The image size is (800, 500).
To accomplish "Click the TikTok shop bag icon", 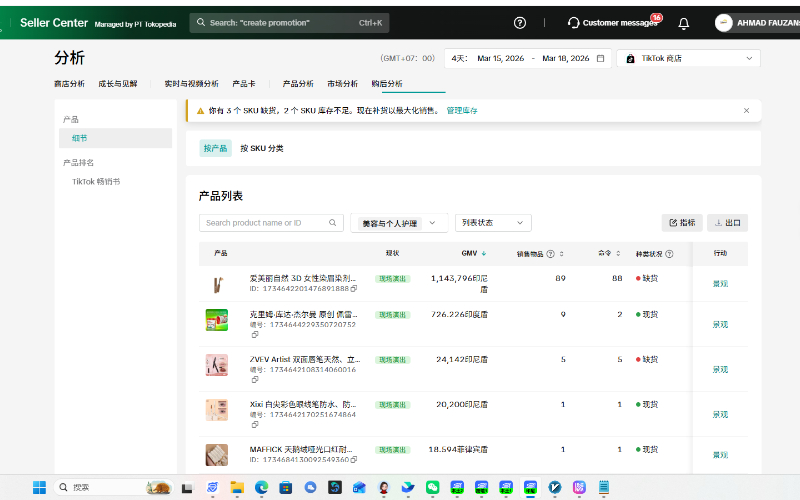I will (x=631, y=58).
